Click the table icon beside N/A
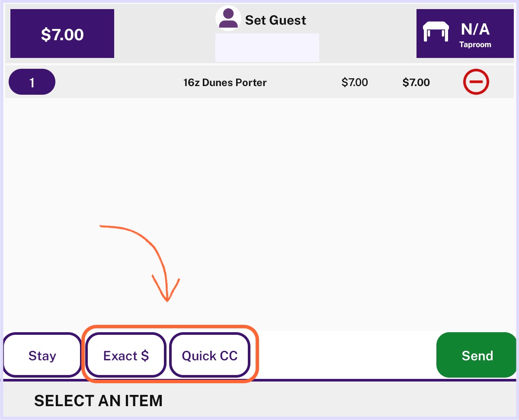519x420 pixels. click(436, 32)
